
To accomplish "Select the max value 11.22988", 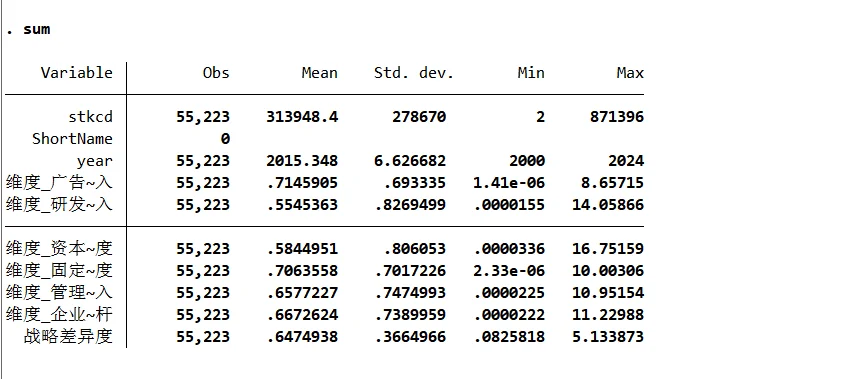I will tap(608, 314).
